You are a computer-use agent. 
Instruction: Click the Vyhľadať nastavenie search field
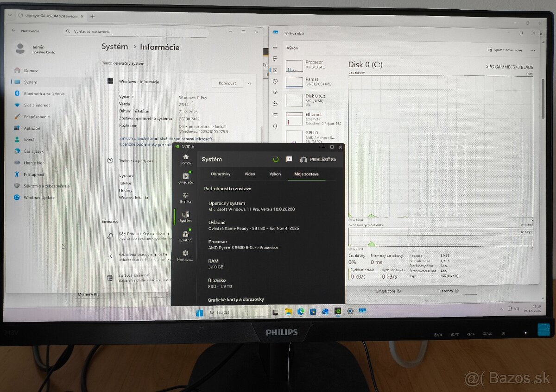(137, 31)
